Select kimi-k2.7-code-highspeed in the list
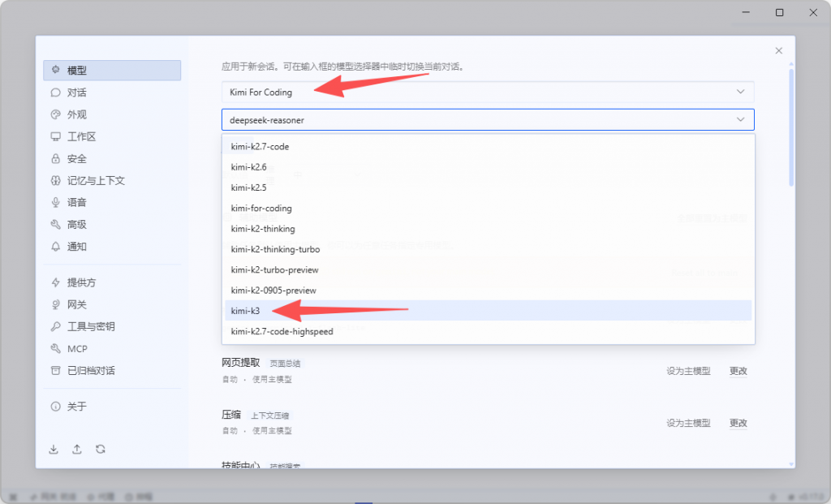The image size is (831, 504). coord(488,331)
